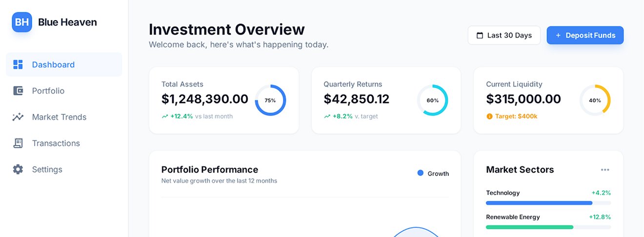
Task: Open the Last 30 Days date range dropdown
Action: coord(504,36)
